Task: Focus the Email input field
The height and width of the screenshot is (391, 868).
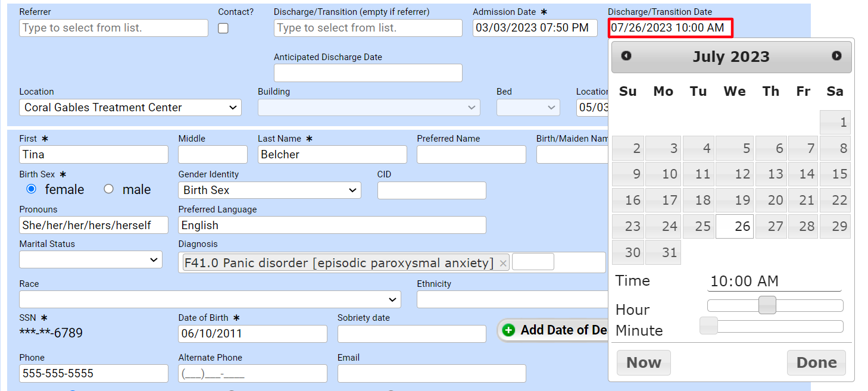Action: click(x=432, y=374)
